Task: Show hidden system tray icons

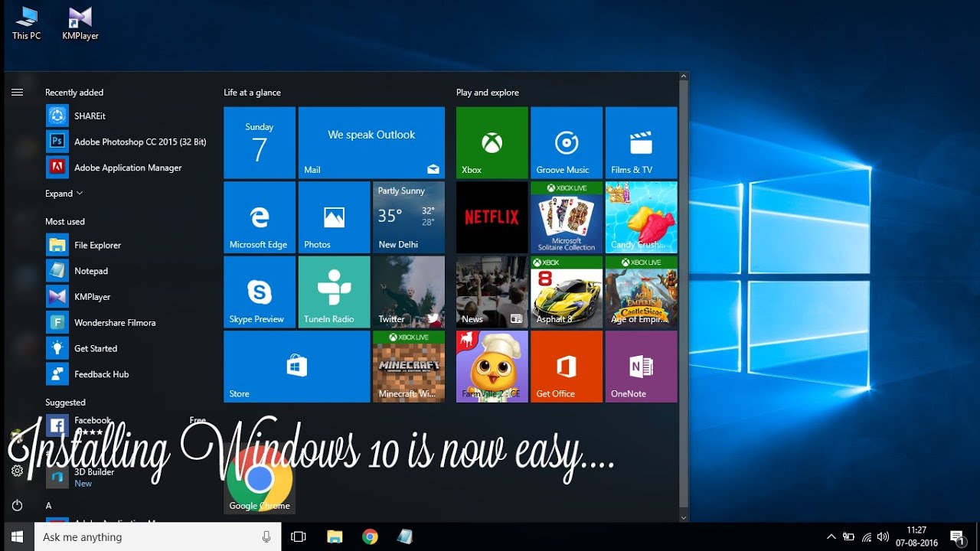Action: [x=831, y=537]
